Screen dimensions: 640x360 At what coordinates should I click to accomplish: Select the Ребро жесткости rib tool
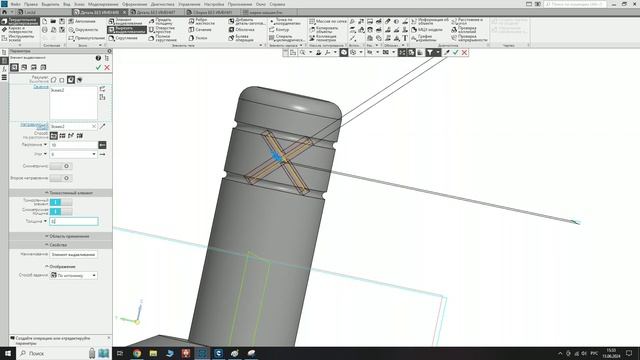(202, 21)
